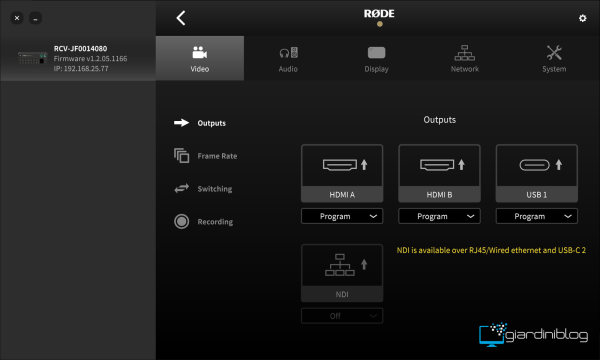Screen dimensions: 600x360
Task: Expand the NDI Off dropdown
Action: 342,316
